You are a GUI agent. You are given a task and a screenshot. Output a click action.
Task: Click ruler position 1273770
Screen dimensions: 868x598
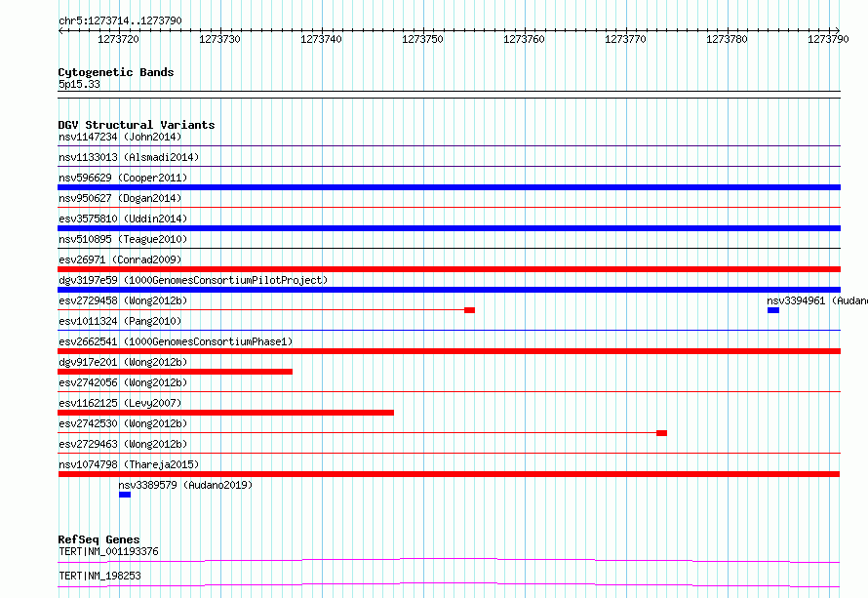click(625, 39)
